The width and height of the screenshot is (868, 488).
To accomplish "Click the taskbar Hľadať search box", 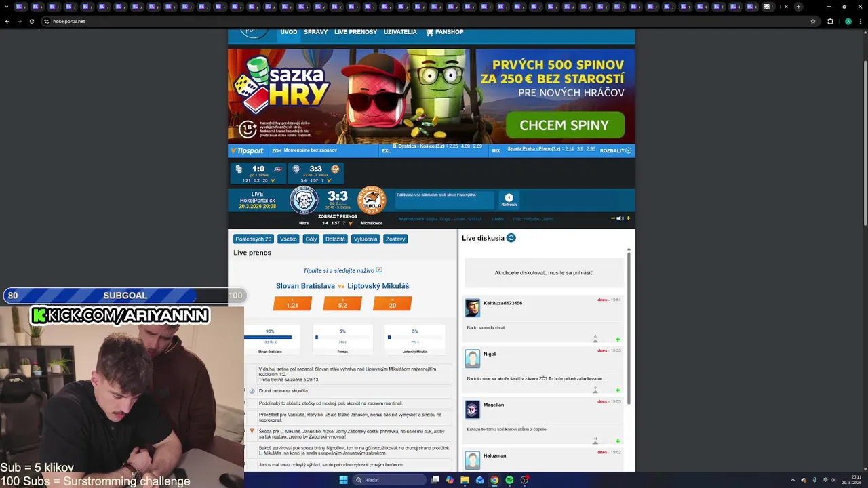I will click(x=389, y=480).
